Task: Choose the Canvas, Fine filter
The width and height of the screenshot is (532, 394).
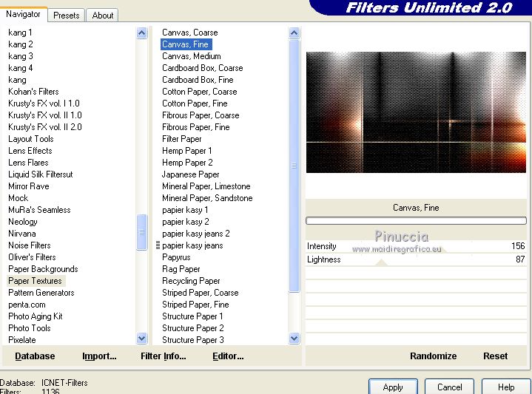Action: coord(186,44)
